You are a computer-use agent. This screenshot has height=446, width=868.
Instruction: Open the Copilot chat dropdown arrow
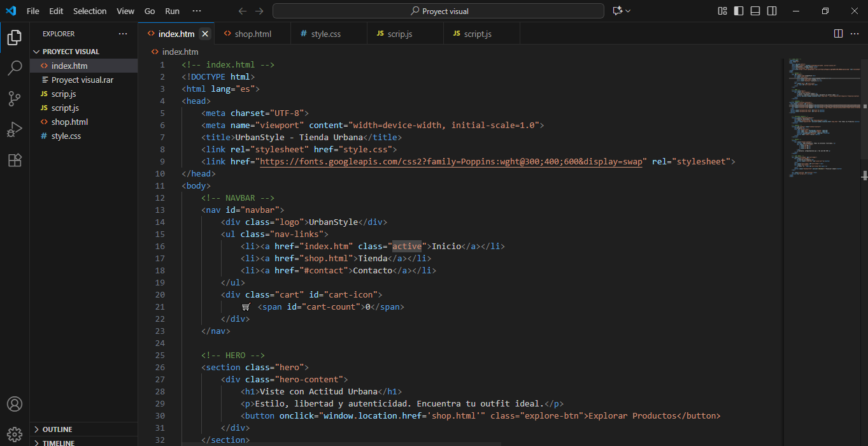coord(628,11)
